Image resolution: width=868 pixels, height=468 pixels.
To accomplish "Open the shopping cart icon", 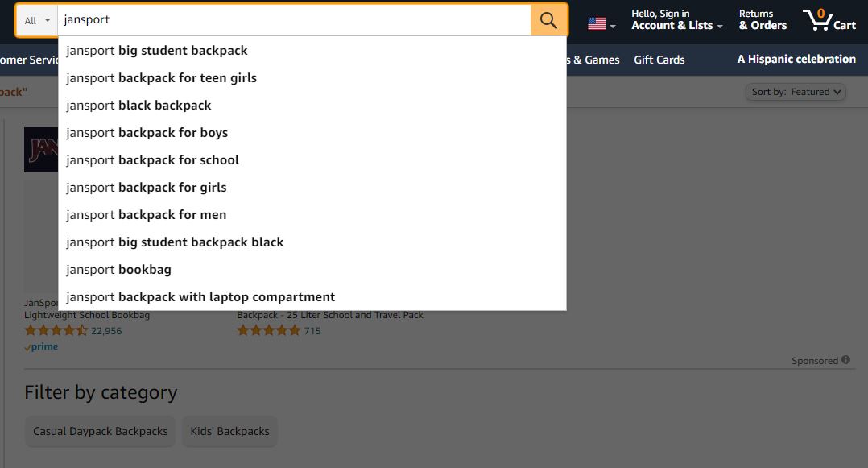I will pyautogui.click(x=829, y=20).
